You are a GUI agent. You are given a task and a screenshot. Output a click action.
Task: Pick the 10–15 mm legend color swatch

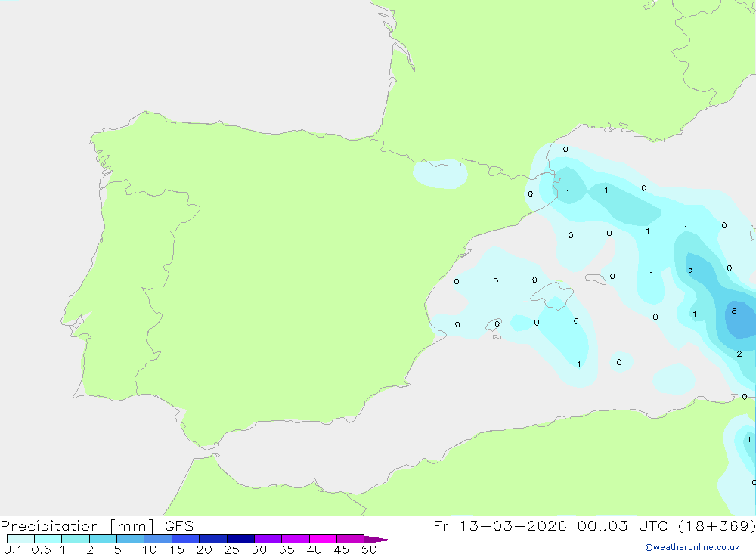pyautogui.click(x=158, y=539)
